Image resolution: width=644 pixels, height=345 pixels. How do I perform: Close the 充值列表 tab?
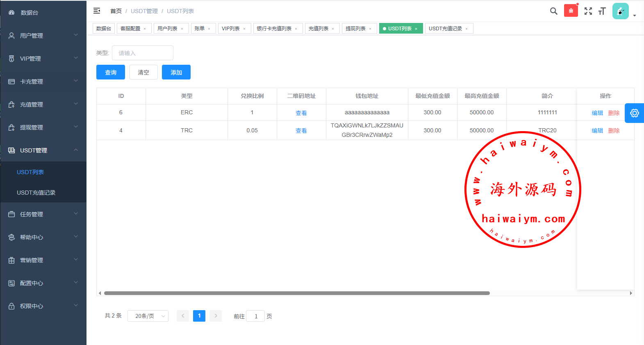coord(333,29)
